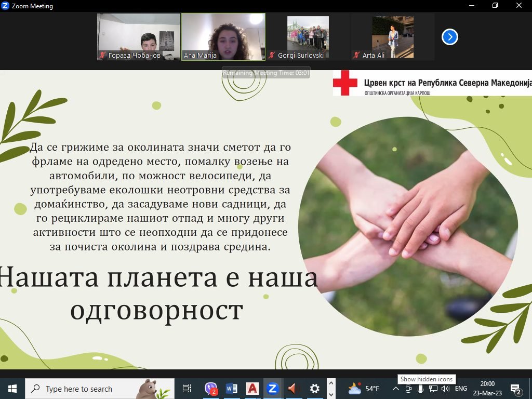Viewport: 532px width, 399px height.
Task: Open the 54°F weather widget
Action: [364, 389]
